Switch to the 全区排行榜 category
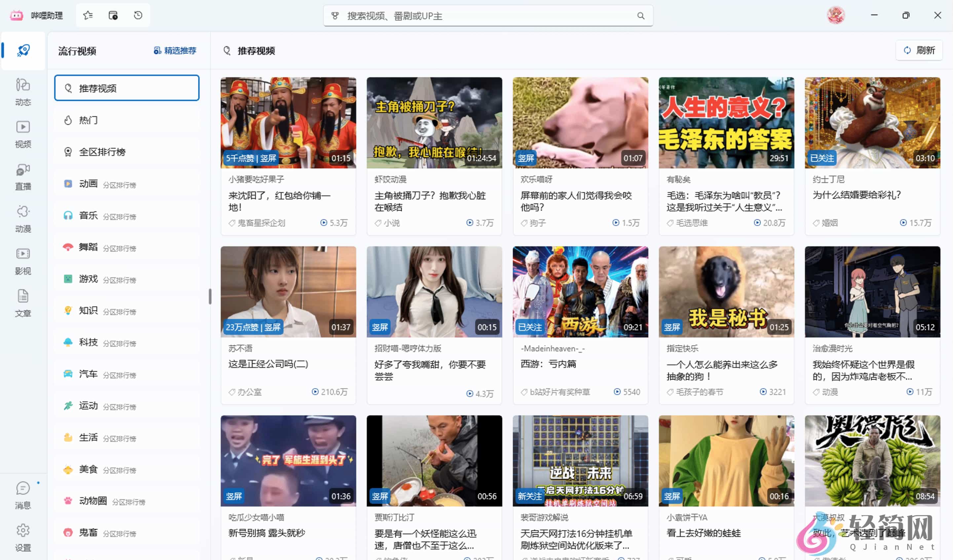Viewport: 953px width, 560px height. [101, 152]
